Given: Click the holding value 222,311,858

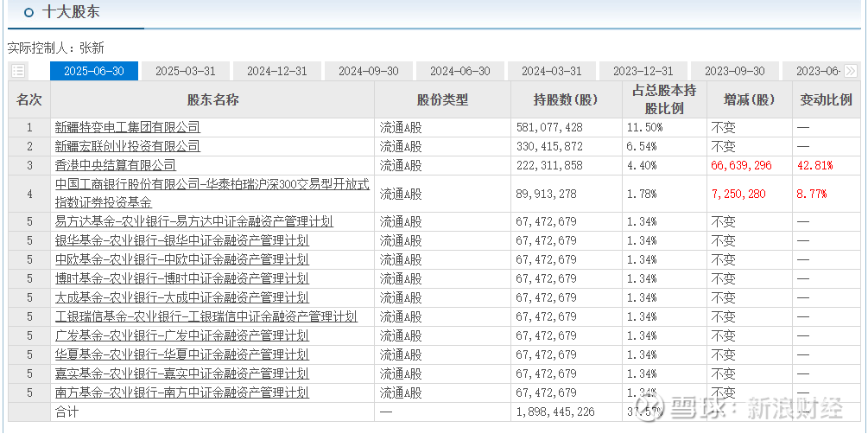Looking at the screenshot, I should (x=549, y=165).
